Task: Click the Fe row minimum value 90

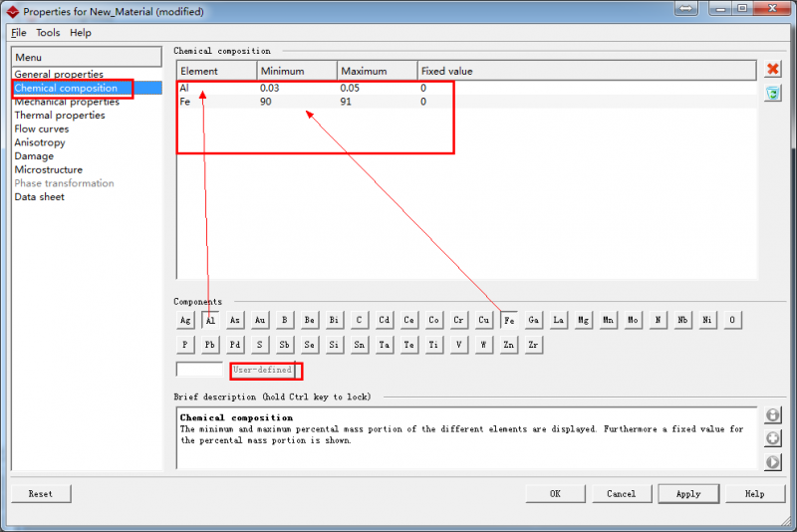Action: 266,102
